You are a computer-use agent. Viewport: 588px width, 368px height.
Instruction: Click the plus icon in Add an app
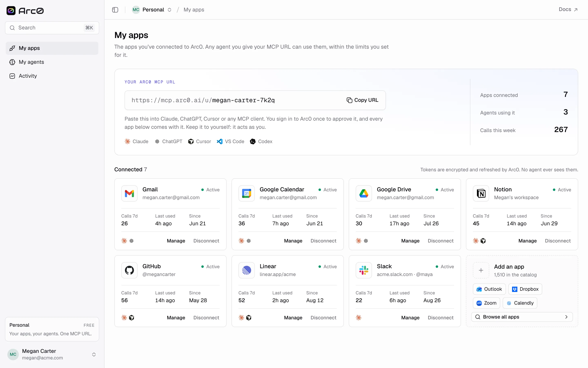coord(481,270)
